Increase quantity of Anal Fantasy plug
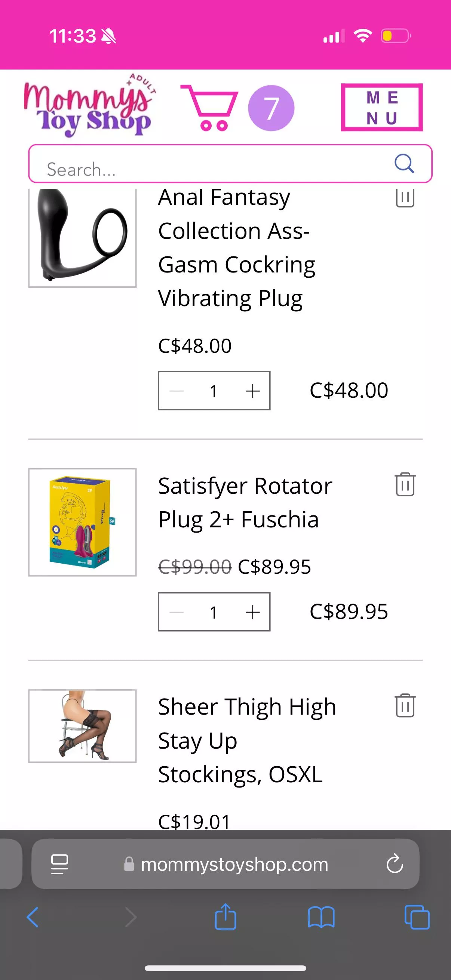 pos(252,391)
